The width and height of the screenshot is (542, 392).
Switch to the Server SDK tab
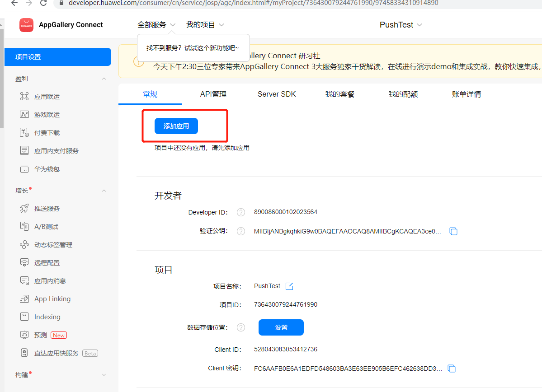(277, 94)
